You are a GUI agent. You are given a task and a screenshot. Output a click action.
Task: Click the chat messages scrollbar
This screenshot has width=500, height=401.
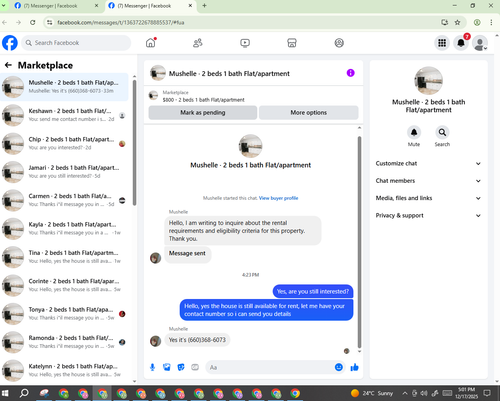click(x=359, y=242)
